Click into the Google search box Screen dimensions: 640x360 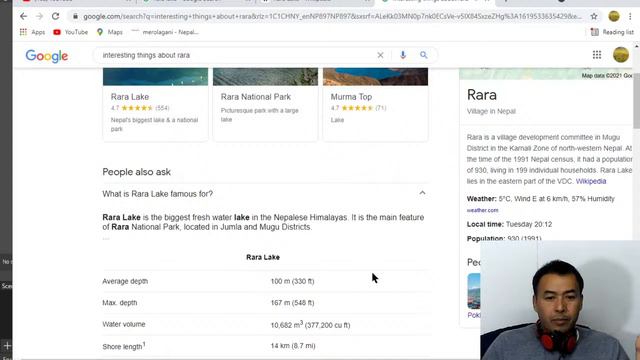pos(237,55)
